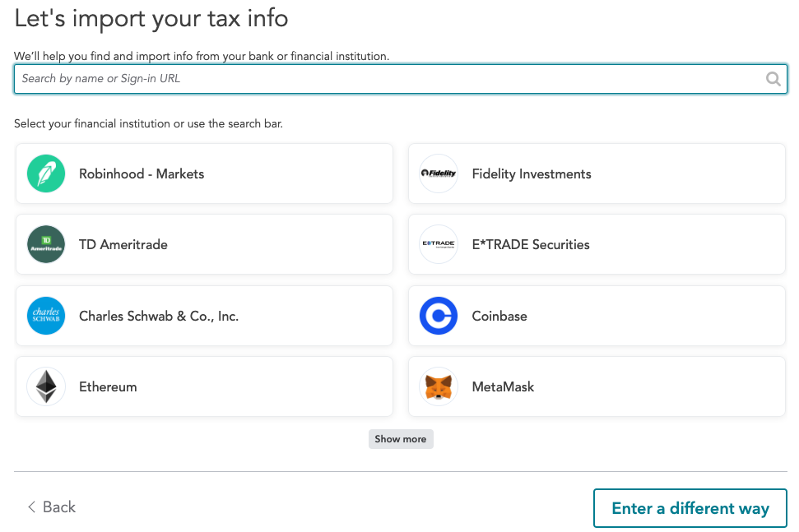799x532 pixels.
Task: Click the E*TRADE logo icon
Action: 438,244
